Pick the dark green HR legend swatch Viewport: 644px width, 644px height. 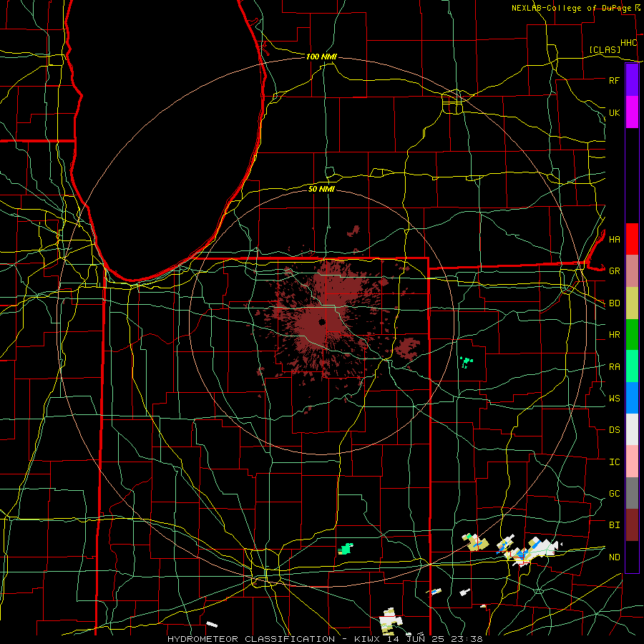(632, 334)
